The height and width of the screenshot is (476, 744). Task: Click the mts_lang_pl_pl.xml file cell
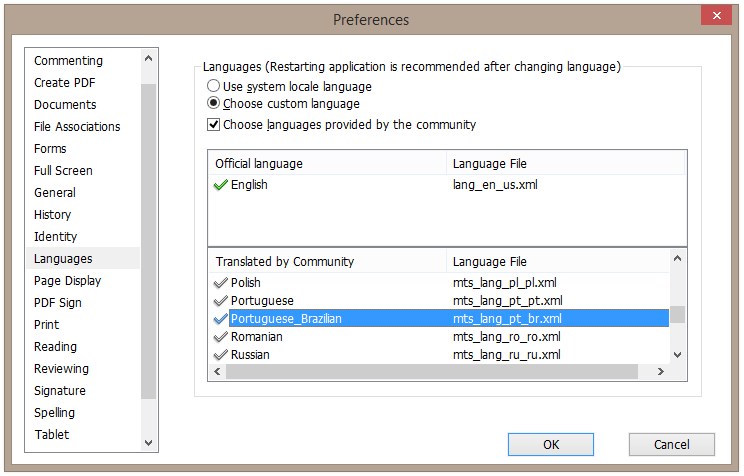click(504, 283)
